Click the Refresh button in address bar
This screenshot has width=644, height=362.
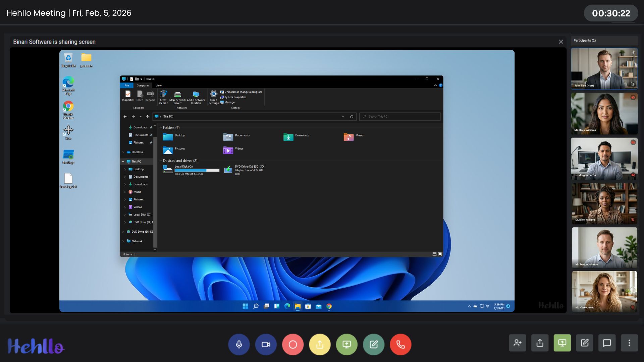pyautogui.click(x=352, y=117)
